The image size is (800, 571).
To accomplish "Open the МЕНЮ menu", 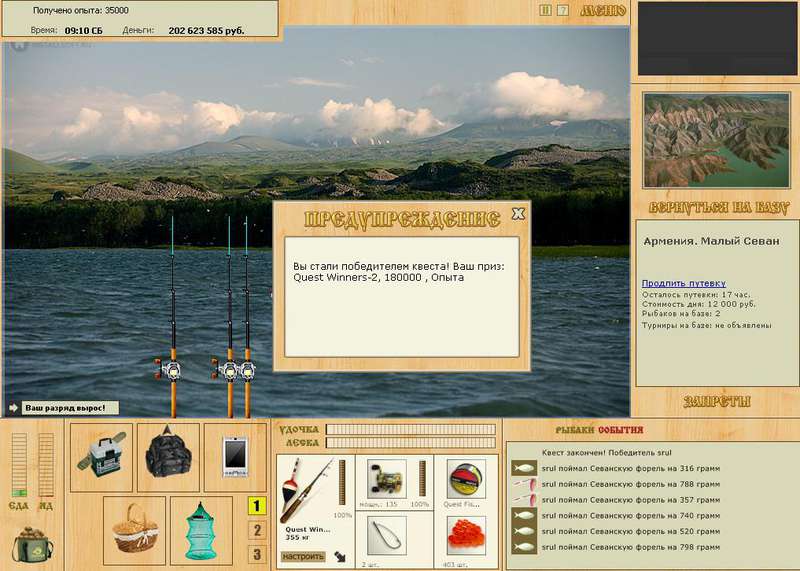I will coord(603,10).
